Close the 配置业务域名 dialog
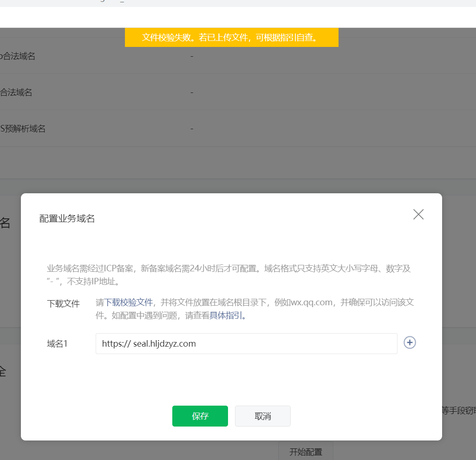Image resolution: width=476 pixels, height=460 pixels. pos(418,215)
